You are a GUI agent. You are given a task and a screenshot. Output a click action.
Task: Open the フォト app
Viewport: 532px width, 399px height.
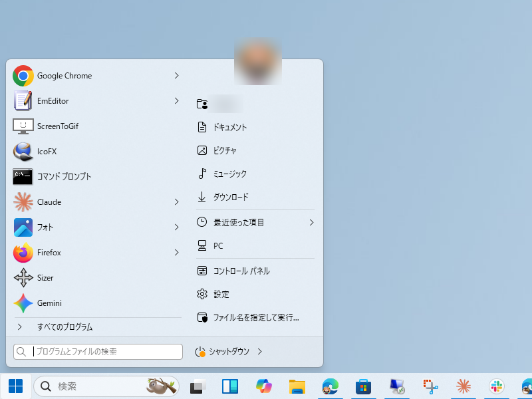[95, 227]
